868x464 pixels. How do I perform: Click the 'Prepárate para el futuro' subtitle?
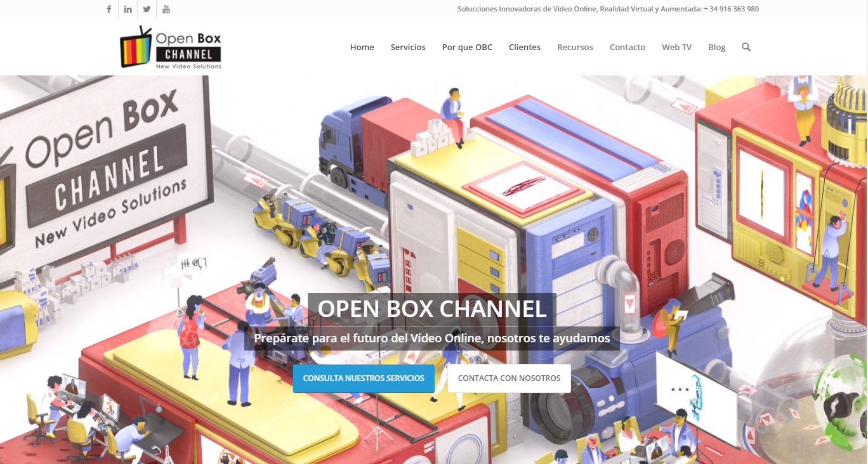(x=432, y=338)
